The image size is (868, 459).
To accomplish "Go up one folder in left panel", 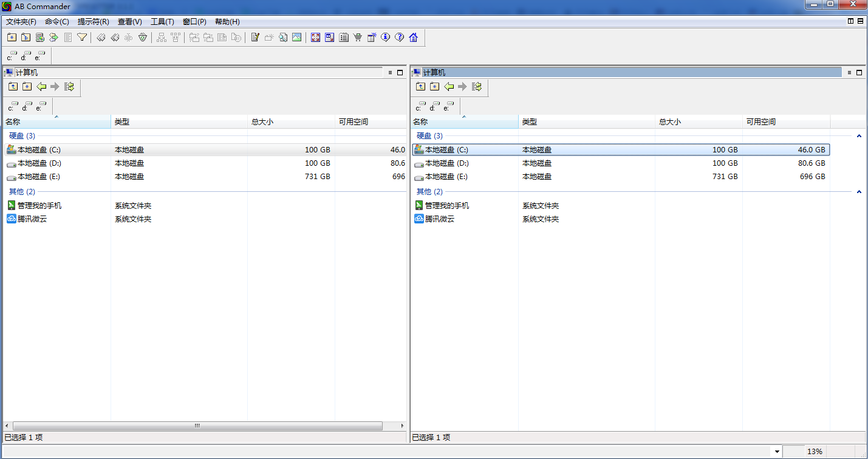I will click(13, 87).
